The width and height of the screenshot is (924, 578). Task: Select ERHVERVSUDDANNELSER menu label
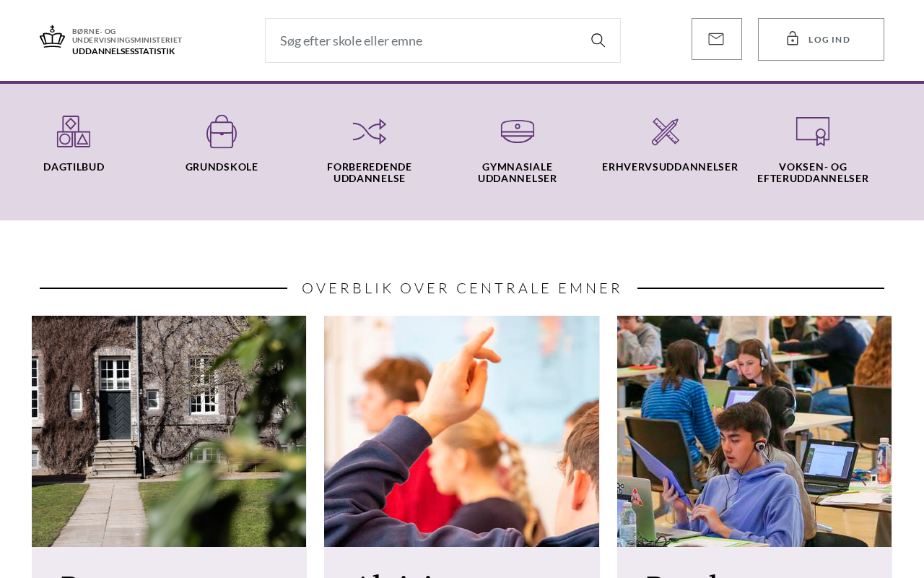(x=670, y=167)
